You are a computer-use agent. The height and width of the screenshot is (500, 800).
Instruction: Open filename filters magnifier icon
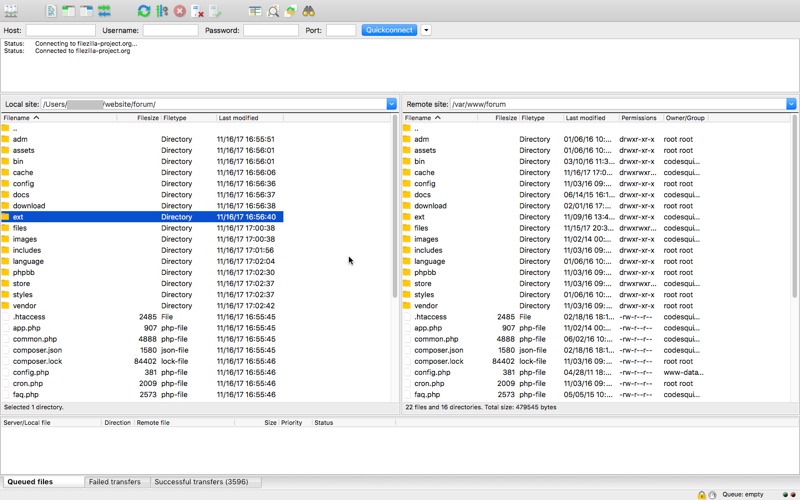(273, 11)
